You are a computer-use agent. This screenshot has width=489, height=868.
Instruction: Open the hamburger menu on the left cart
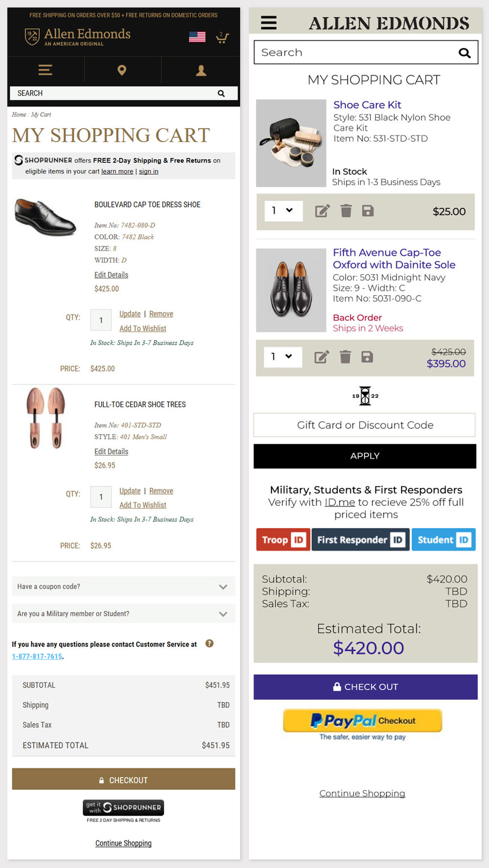[45, 70]
